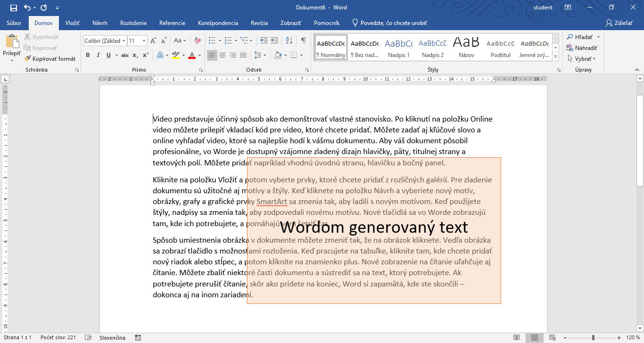The height and width of the screenshot is (343, 644).
Task: Click the spelling check status icon
Action: point(88,338)
